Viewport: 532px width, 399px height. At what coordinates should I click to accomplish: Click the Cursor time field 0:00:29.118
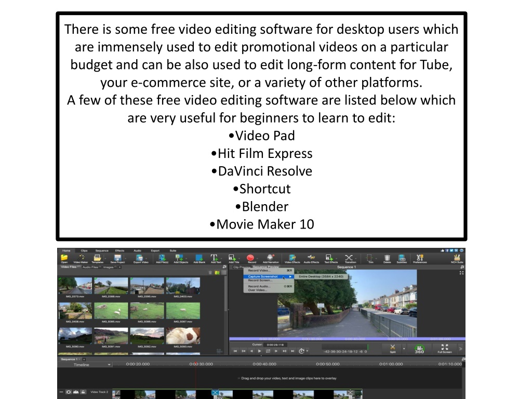click(x=275, y=345)
